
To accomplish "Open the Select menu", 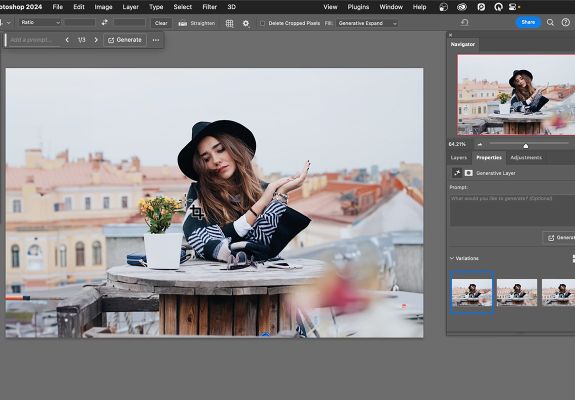I will coord(183,7).
